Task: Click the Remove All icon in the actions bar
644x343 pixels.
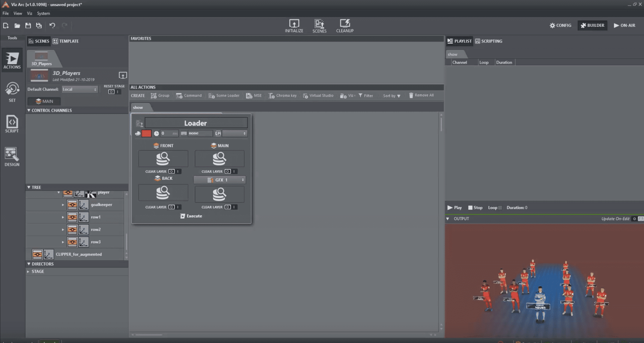Action: click(412, 95)
